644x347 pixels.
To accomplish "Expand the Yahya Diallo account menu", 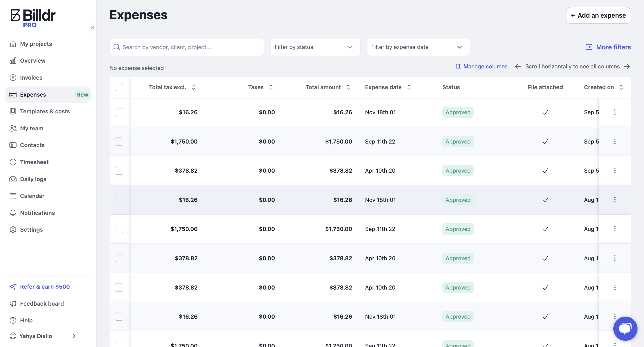I will 42,336.
